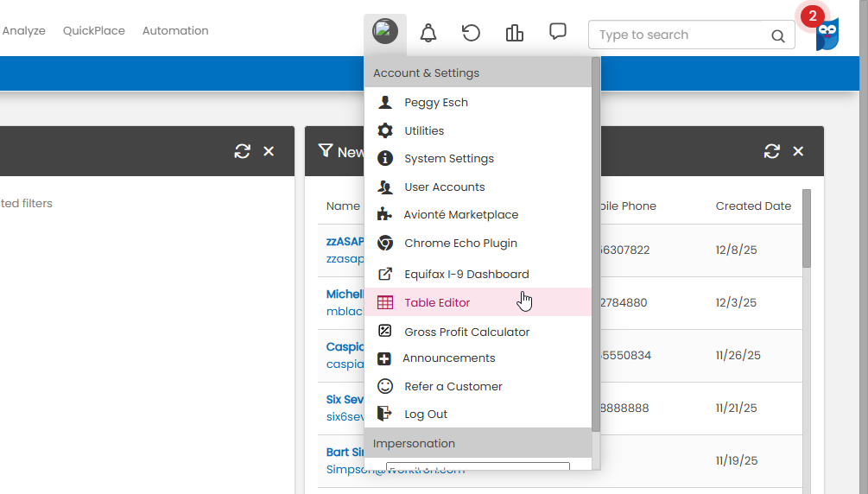Viewport: 868px width, 494px height.
Task: Open the chat messages icon
Action: coord(557,31)
